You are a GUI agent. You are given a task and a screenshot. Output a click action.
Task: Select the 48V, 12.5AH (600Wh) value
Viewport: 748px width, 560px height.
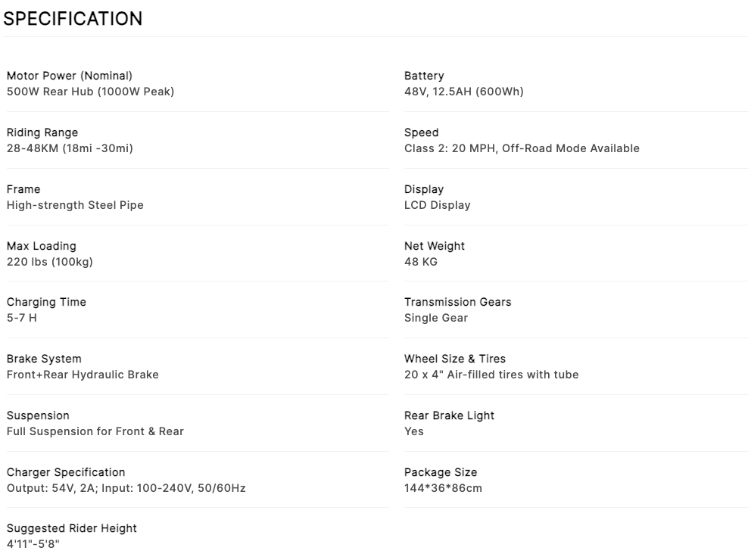pyautogui.click(x=463, y=92)
